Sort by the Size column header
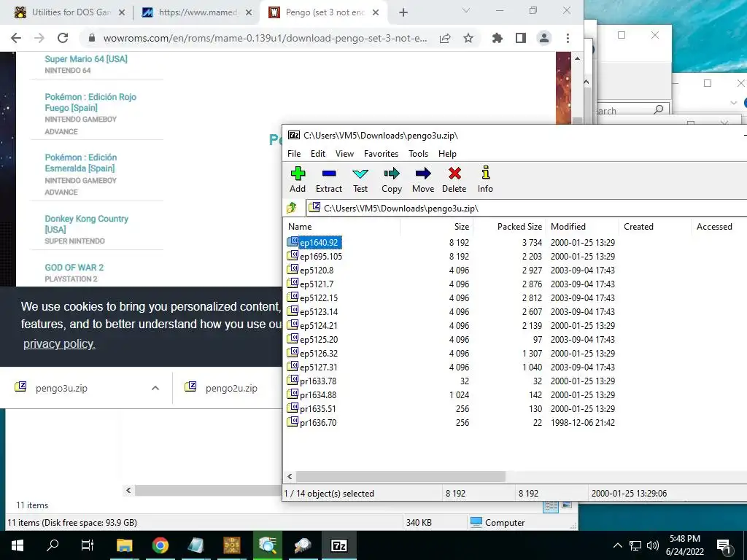The image size is (747, 560). click(436, 227)
